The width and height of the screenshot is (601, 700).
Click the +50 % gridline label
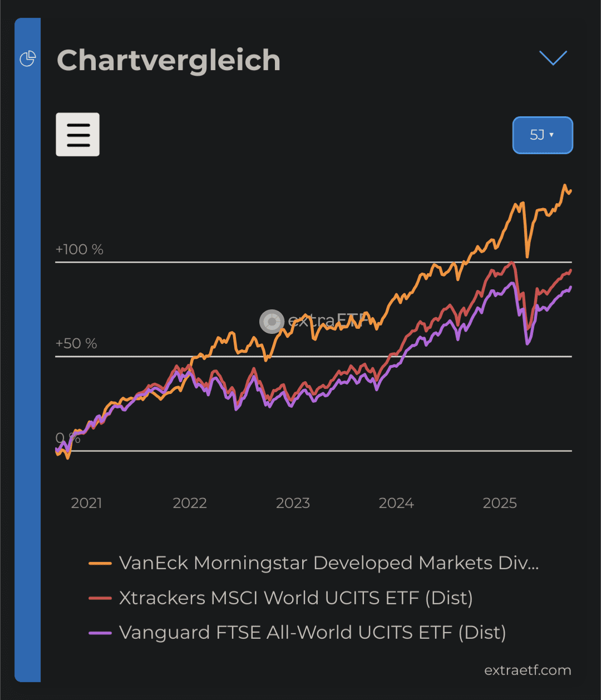pos(76,344)
